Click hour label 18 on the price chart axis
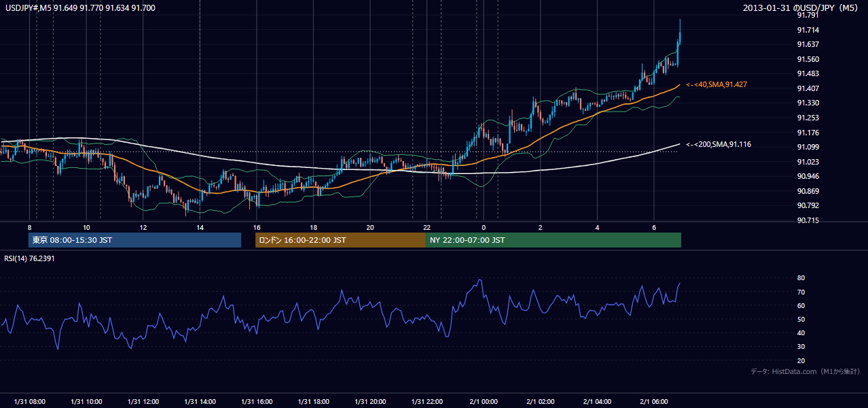The width and height of the screenshot is (868, 408). click(x=313, y=227)
